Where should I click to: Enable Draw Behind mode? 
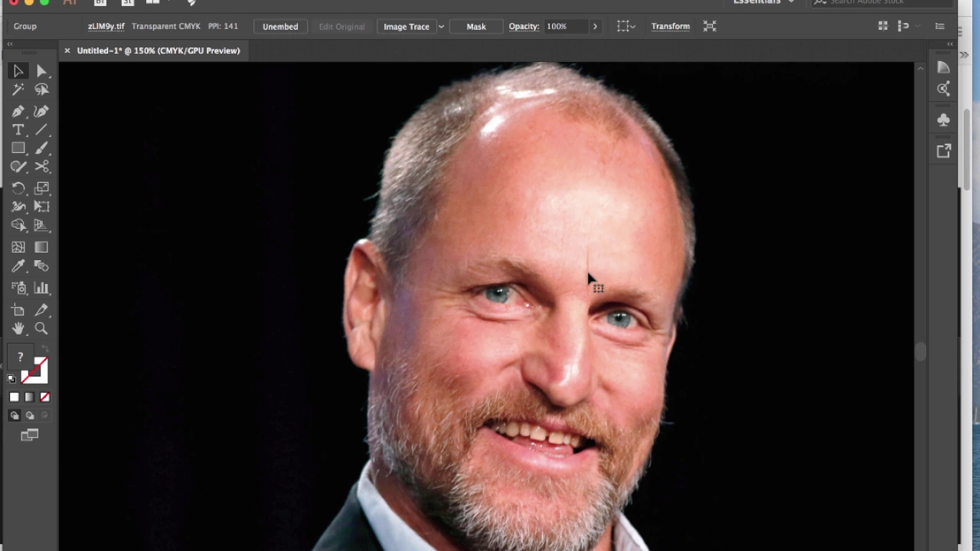click(30, 416)
